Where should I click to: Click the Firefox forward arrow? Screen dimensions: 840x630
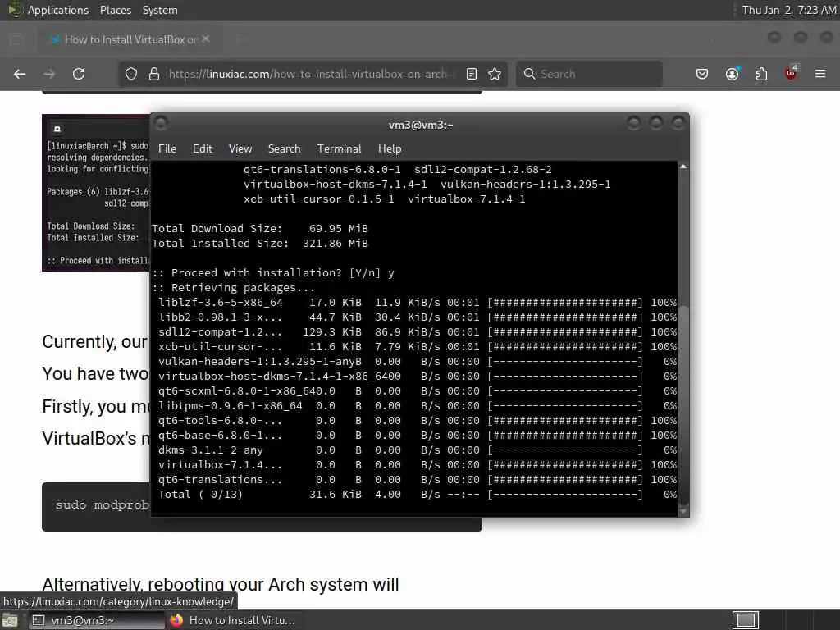point(49,74)
